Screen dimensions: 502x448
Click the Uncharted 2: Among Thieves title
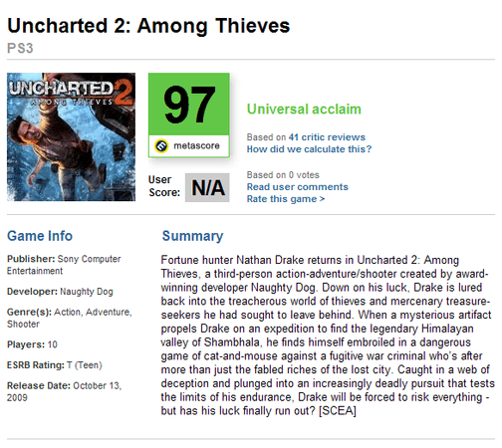pyautogui.click(x=148, y=26)
